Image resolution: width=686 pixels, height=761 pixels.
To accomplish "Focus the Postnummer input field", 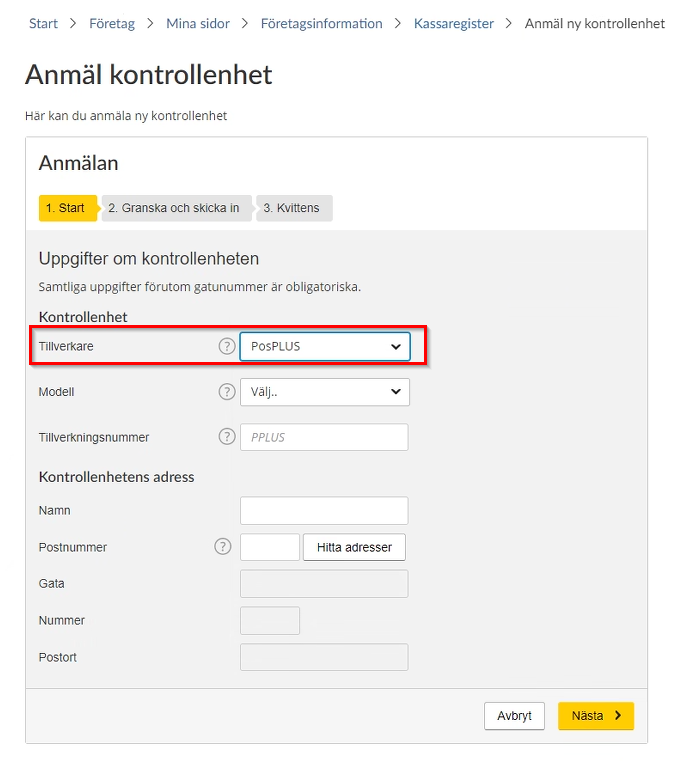I will 270,547.
